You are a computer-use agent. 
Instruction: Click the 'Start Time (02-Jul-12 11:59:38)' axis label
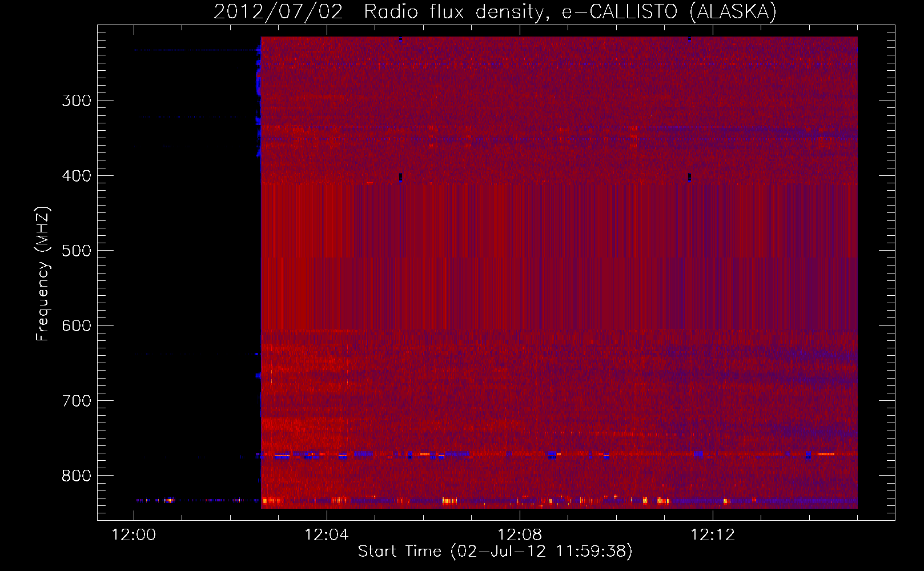[495, 552]
